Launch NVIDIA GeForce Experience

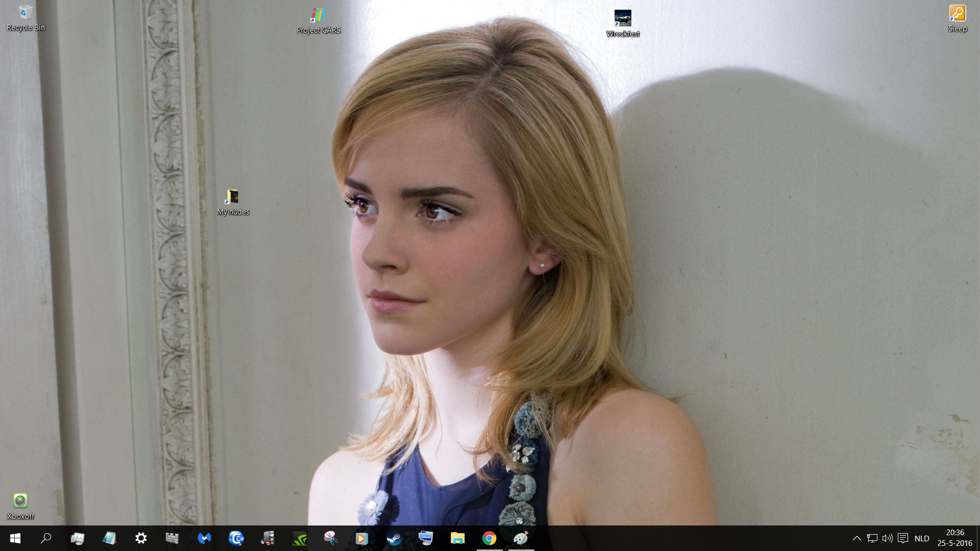pyautogui.click(x=299, y=538)
